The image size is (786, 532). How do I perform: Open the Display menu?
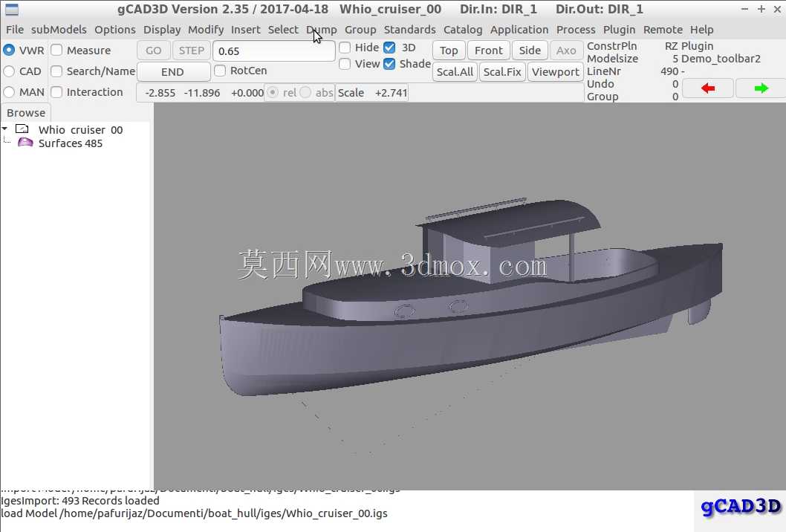pos(162,30)
